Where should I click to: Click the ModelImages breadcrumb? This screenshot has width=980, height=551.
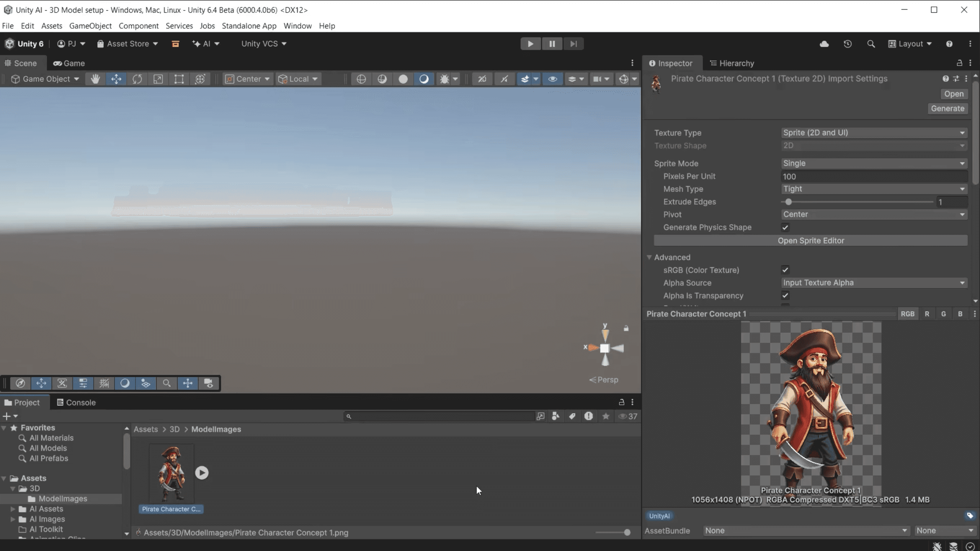(216, 429)
